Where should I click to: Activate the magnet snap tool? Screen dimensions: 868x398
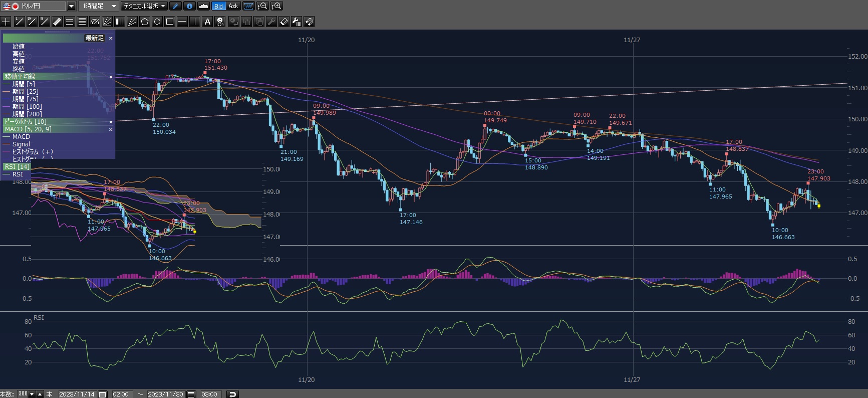point(309,22)
